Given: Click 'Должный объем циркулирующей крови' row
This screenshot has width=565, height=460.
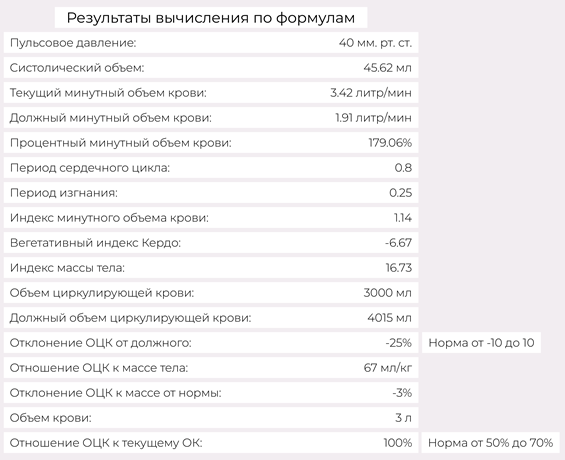Looking at the screenshot, I should click(211, 318).
